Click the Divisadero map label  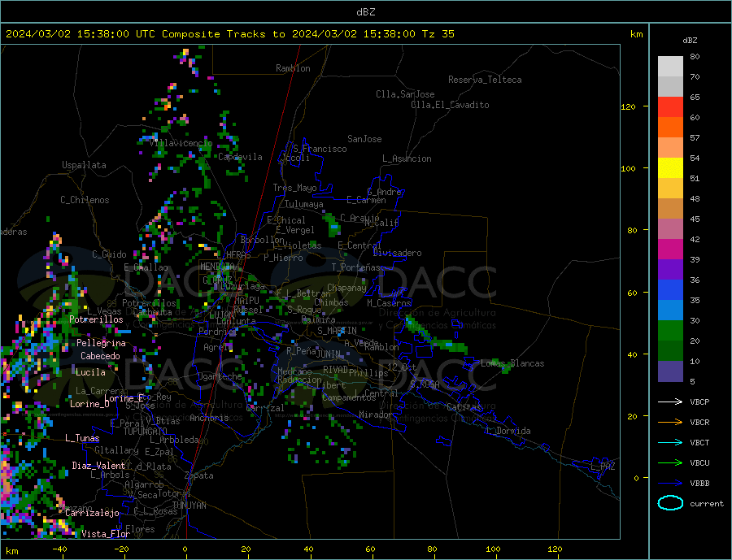(x=397, y=253)
